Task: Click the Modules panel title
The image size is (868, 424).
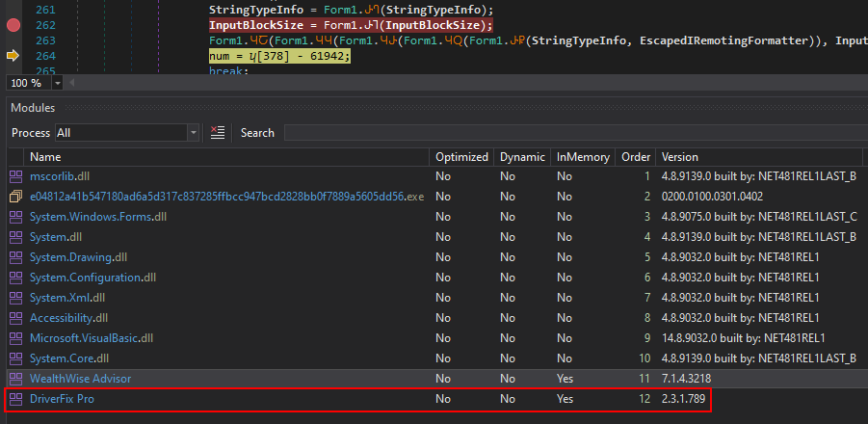Action: coord(32,108)
